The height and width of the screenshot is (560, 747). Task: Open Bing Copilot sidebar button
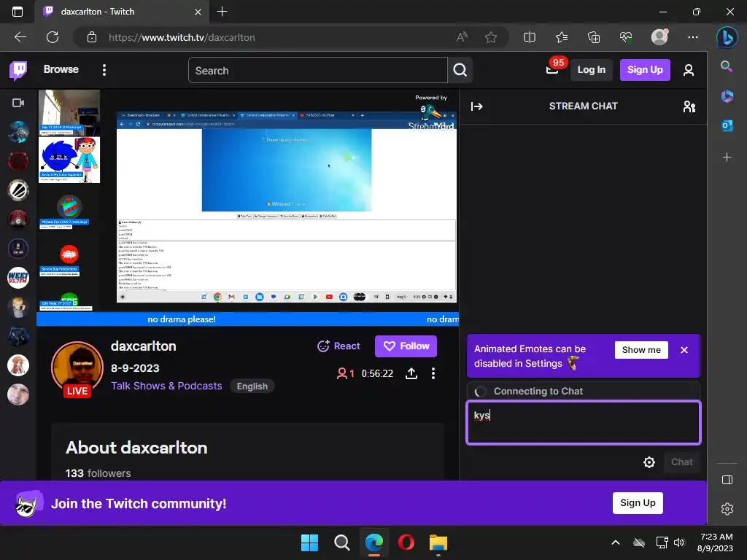(727, 37)
